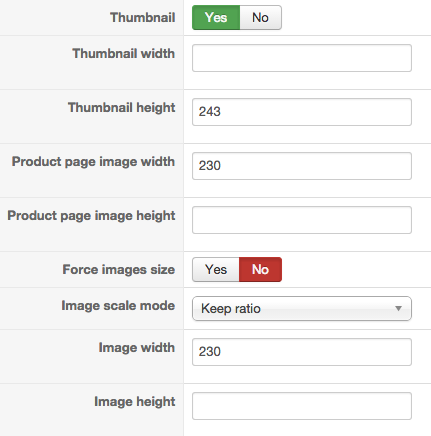Viewport: 431px width, 436px height.
Task: Click the Image scale mode label
Action: point(118,306)
